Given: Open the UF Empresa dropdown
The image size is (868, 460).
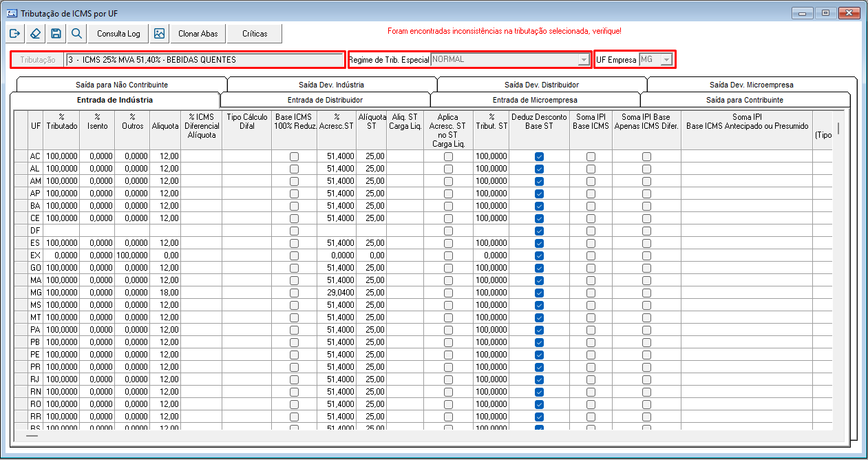Looking at the screenshot, I should click(x=666, y=60).
